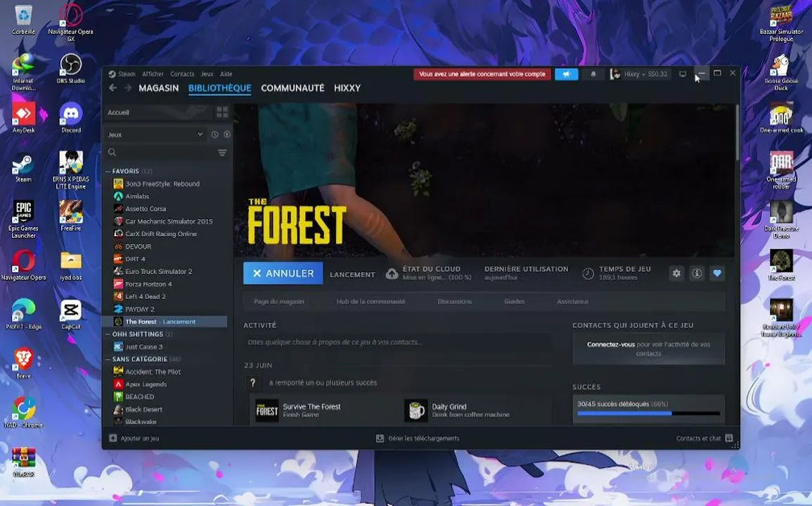Open the iyad obs folder on desktop

click(71, 265)
